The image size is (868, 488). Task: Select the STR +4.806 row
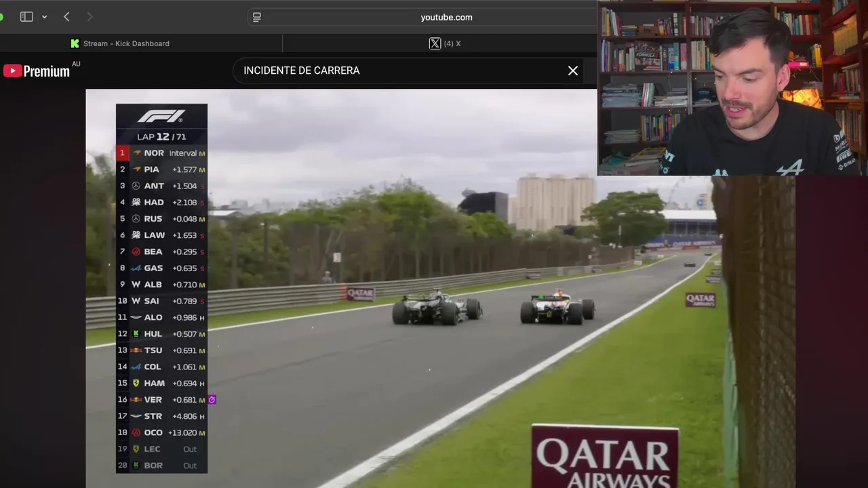pyautogui.click(x=161, y=416)
